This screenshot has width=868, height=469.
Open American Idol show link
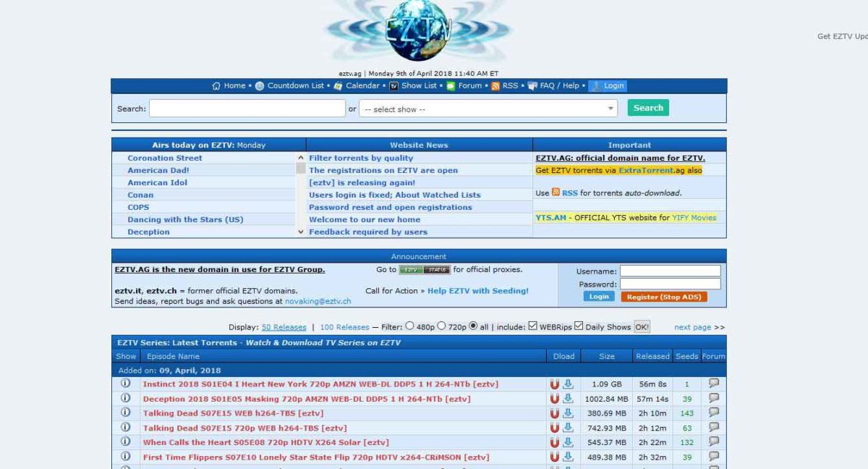coord(157,182)
